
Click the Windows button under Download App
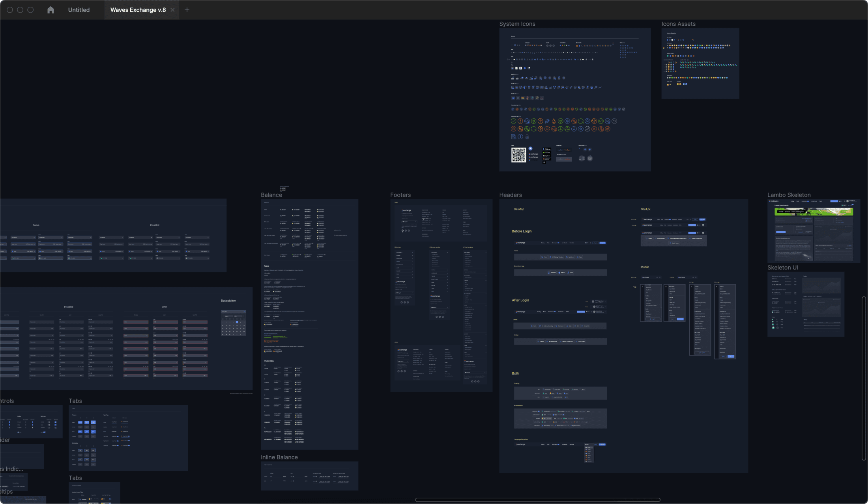[x=552, y=272]
